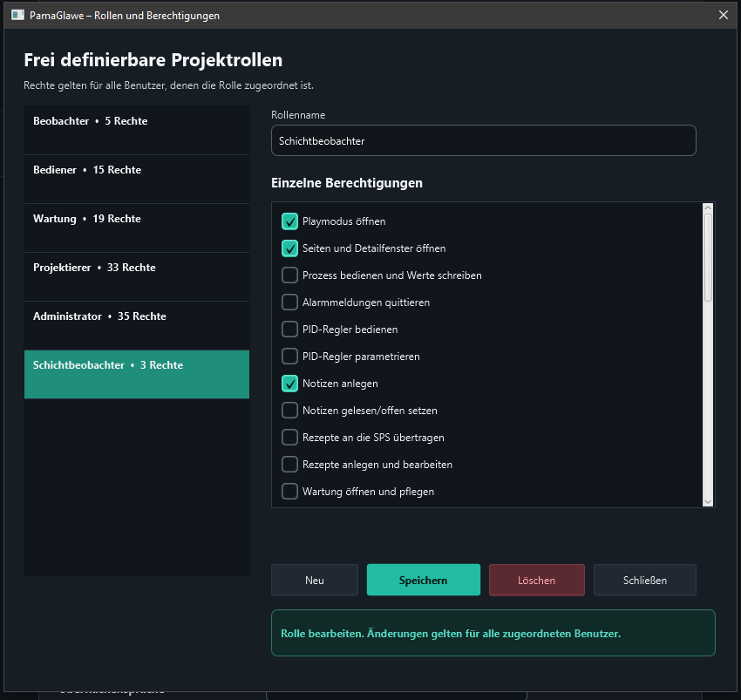Image resolution: width=741 pixels, height=700 pixels.
Task: Click the PamaGlawe app icon in title bar
Action: click(18, 15)
